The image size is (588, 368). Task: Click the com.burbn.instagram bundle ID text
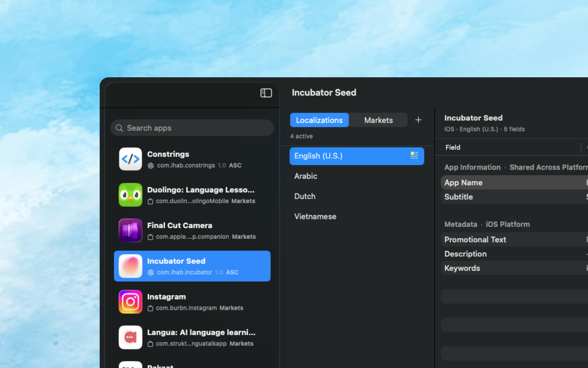tap(186, 308)
